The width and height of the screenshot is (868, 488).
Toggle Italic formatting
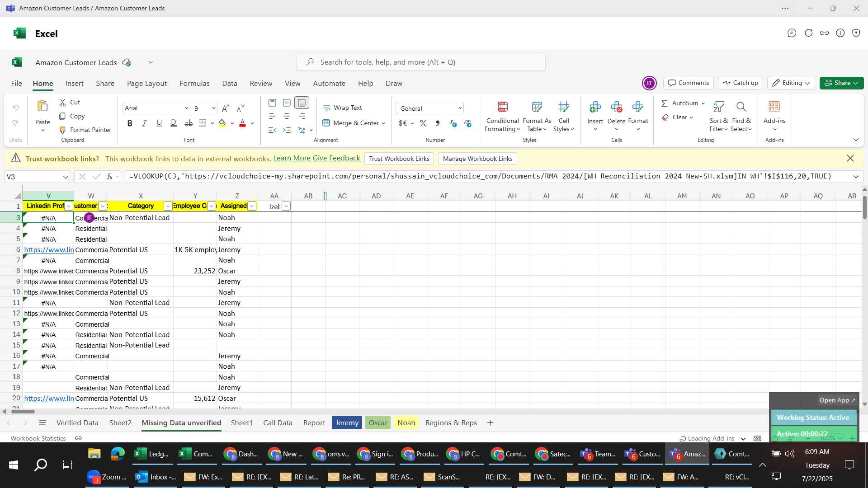tap(144, 123)
